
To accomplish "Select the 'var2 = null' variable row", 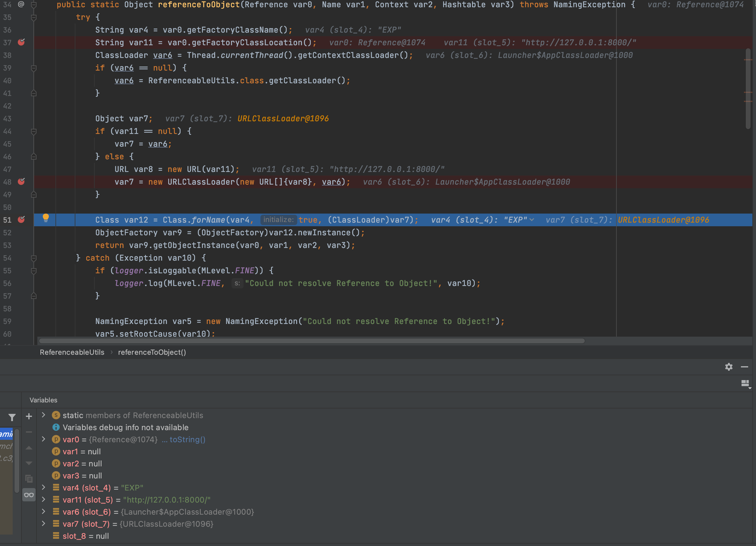I will pyautogui.click(x=394, y=464).
